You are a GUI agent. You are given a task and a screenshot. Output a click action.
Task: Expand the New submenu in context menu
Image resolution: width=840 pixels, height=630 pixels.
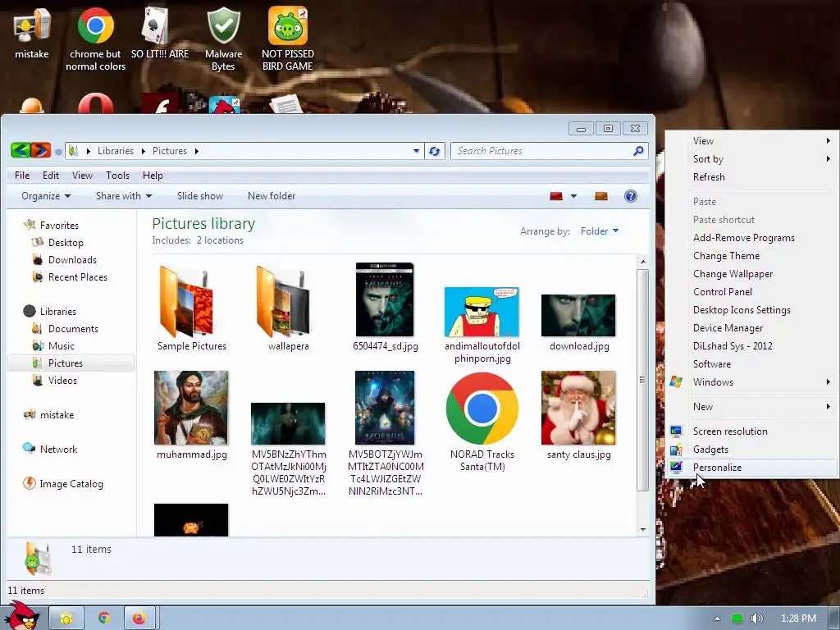[x=752, y=407]
